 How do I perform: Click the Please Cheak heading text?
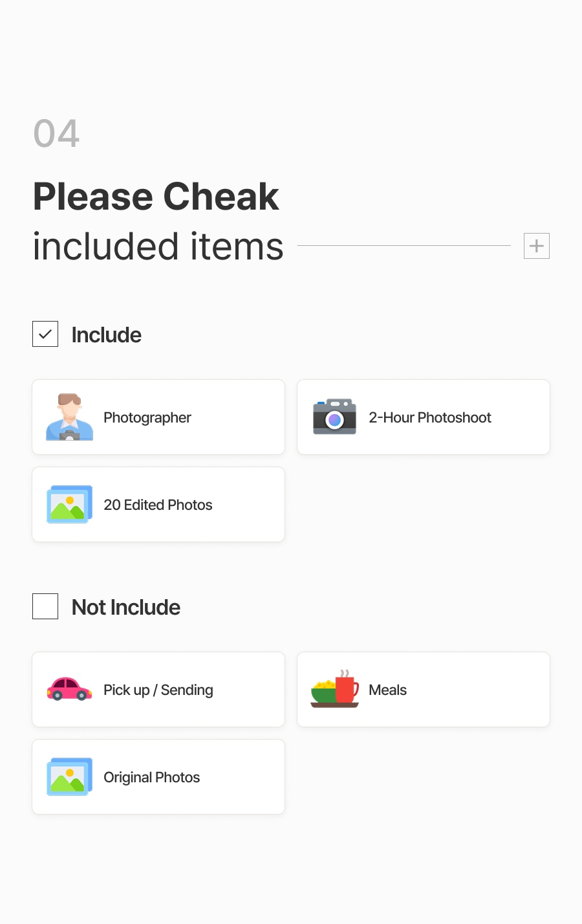(156, 196)
